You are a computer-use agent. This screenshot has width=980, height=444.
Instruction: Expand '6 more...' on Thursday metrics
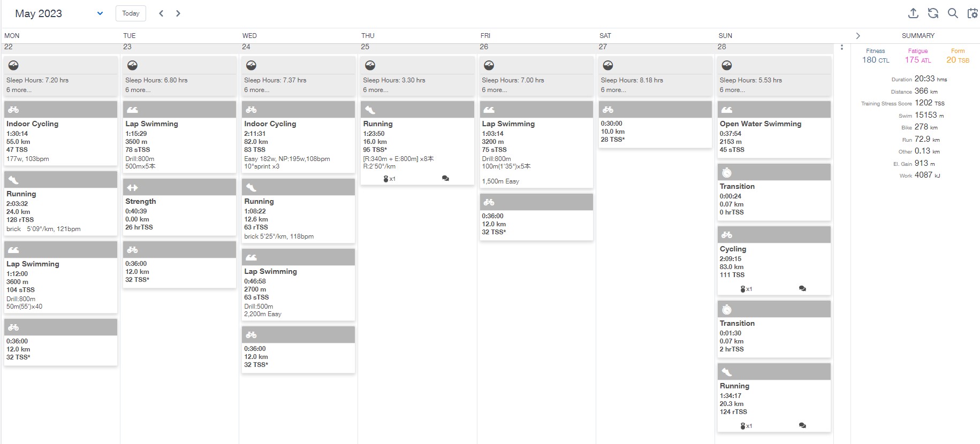click(376, 90)
